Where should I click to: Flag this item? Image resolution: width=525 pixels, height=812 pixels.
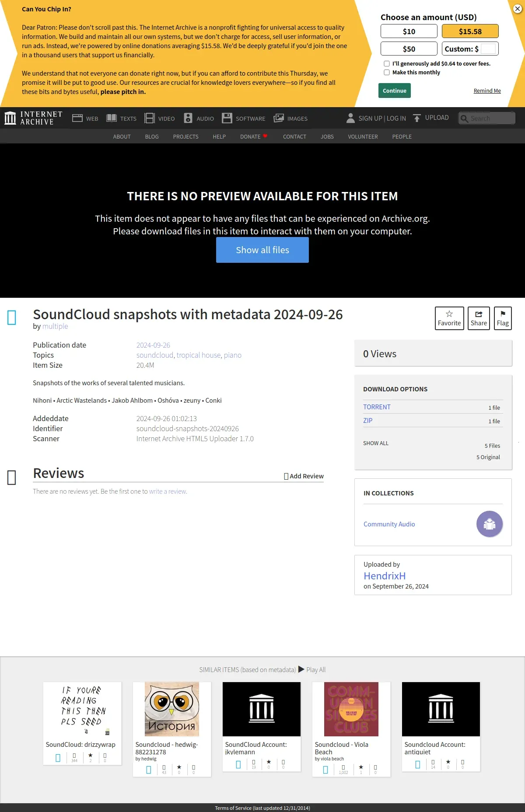503,318
